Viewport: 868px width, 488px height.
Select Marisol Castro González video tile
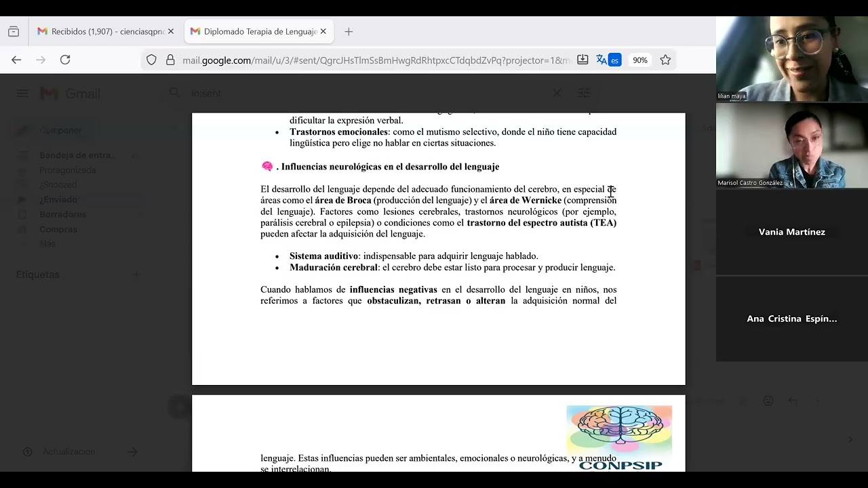(x=792, y=146)
